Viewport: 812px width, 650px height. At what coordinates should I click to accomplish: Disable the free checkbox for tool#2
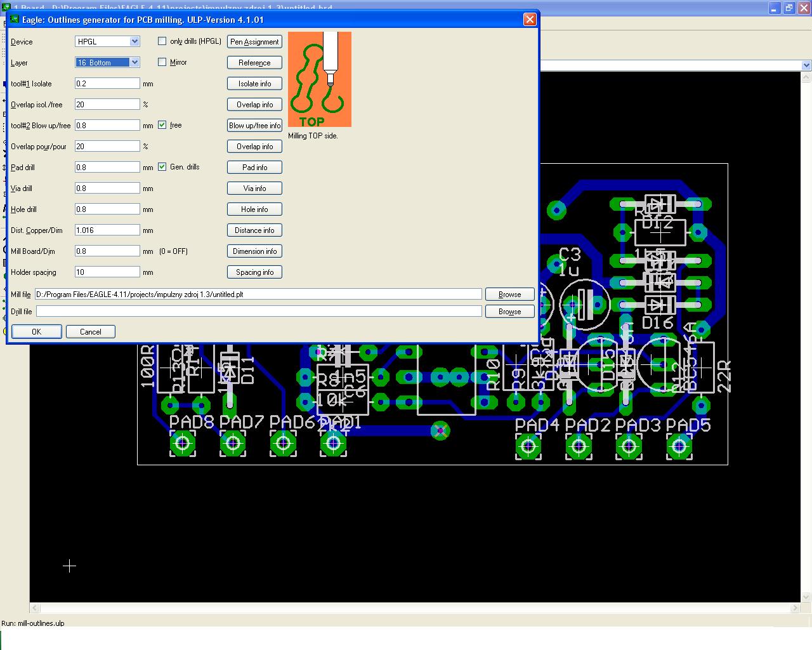click(162, 125)
